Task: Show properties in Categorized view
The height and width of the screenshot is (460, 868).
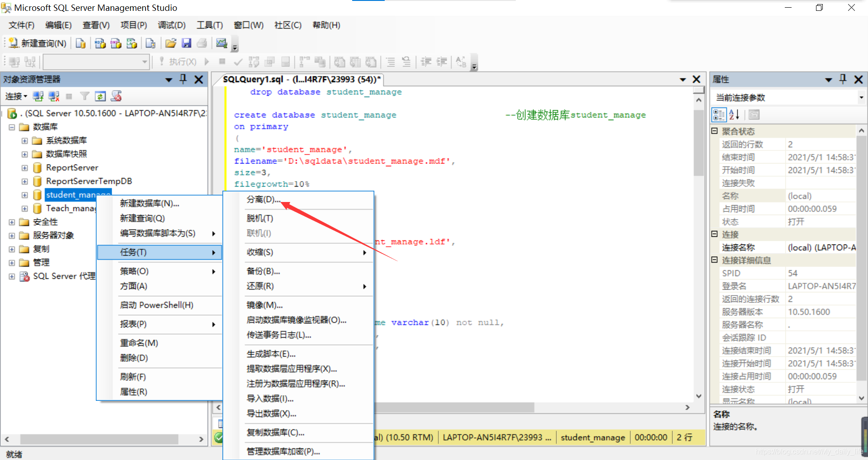Action: tap(719, 115)
